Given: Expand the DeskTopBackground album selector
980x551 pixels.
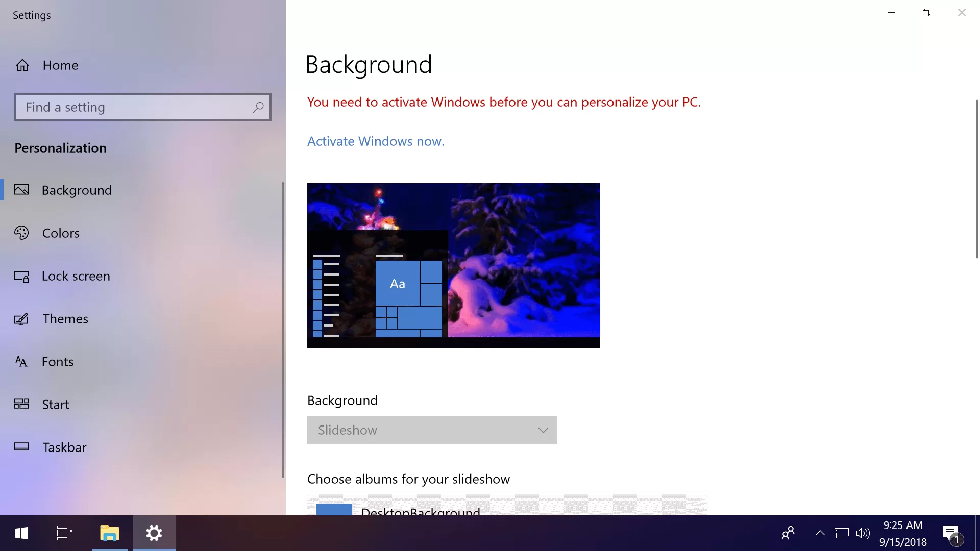Looking at the screenshot, I should click(x=506, y=510).
